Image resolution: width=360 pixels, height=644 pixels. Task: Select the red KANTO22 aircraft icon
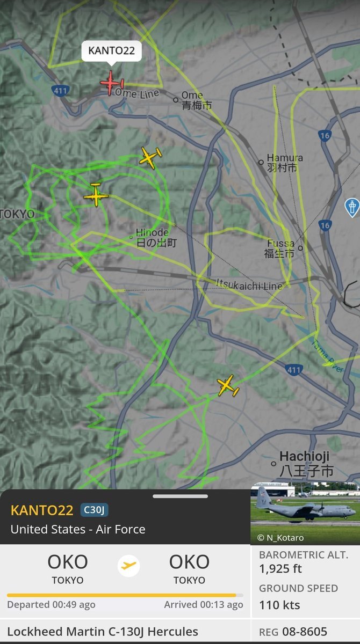(x=111, y=83)
